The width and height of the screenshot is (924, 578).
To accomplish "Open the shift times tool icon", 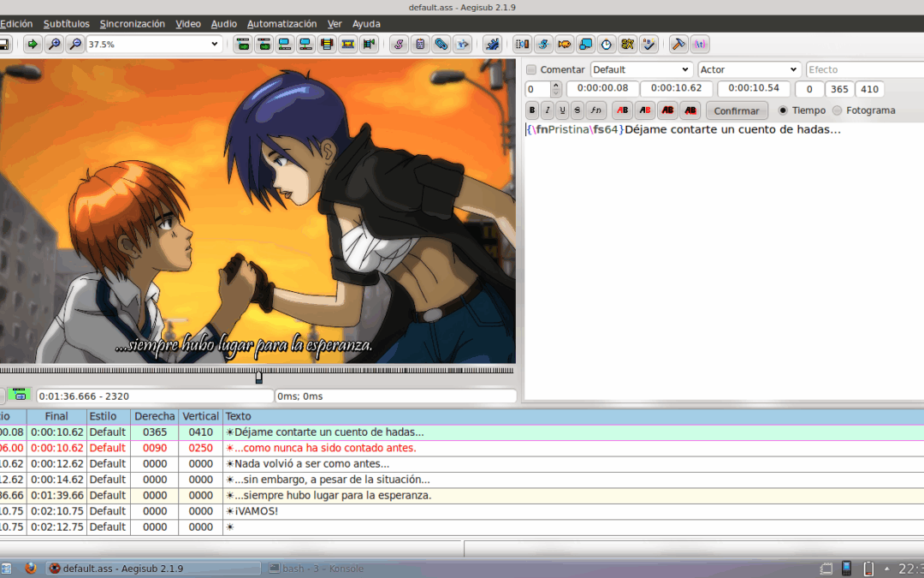I will (x=522, y=45).
